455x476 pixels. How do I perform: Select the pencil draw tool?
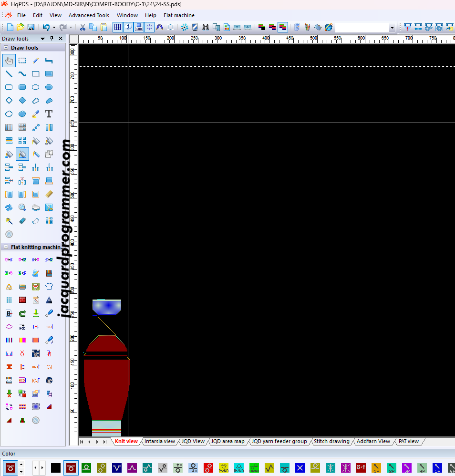(35, 61)
